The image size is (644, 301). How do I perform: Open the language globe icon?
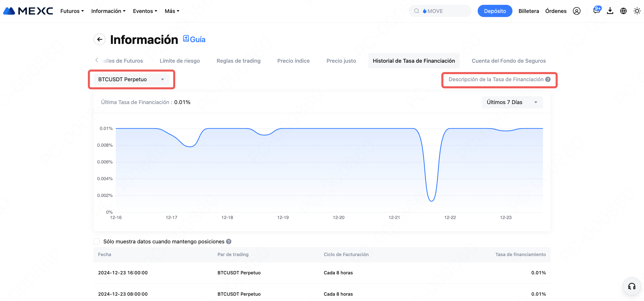623,11
